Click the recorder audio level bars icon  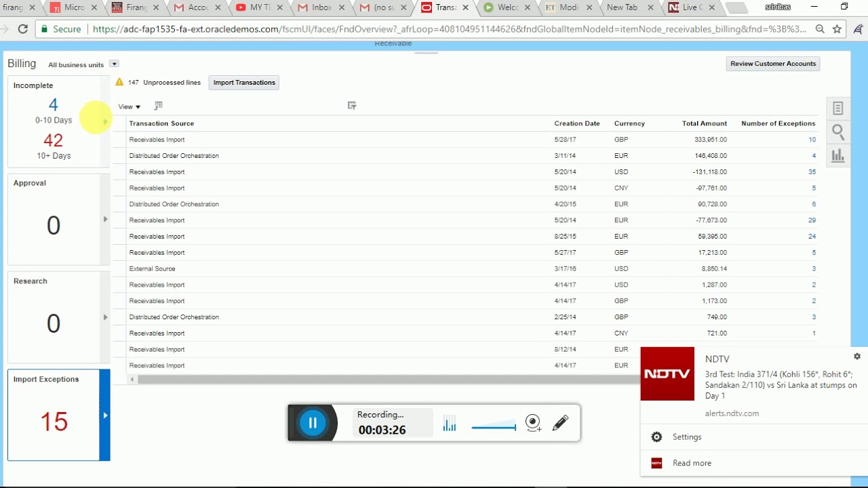pos(450,424)
